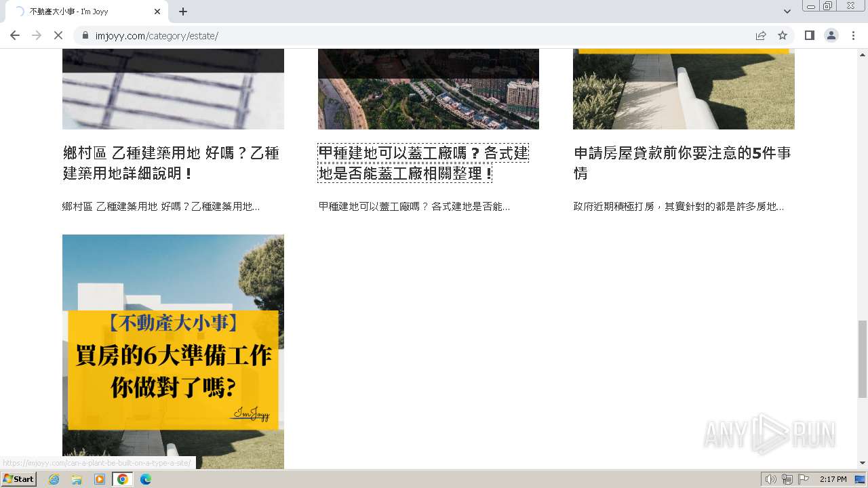Screen dimensions: 868x488
Task: Launch Internet Explorer from the taskbar
Action: pyautogui.click(x=54, y=479)
